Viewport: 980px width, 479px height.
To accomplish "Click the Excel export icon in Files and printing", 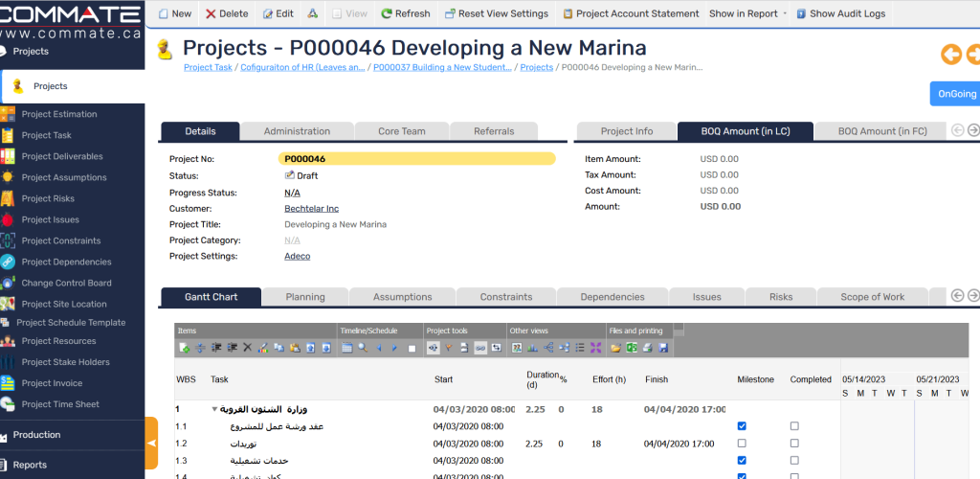I will pyautogui.click(x=632, y=348).
